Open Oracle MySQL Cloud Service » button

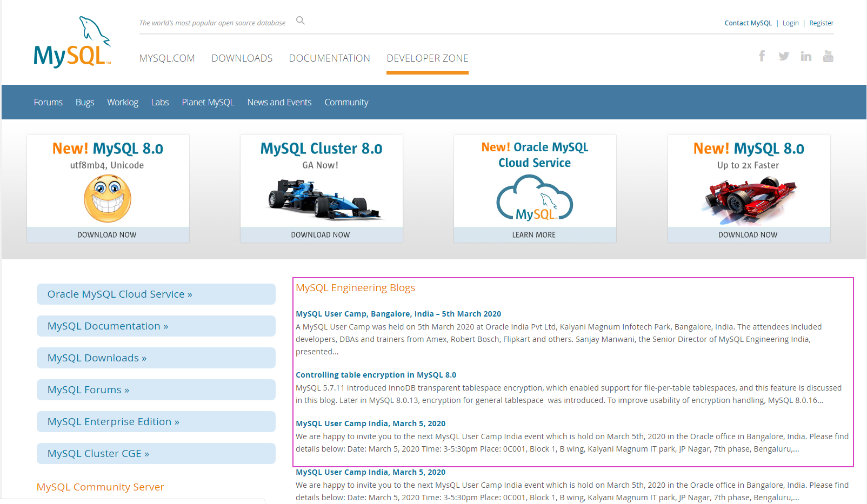pyautogui.click(x=156, y=294)
